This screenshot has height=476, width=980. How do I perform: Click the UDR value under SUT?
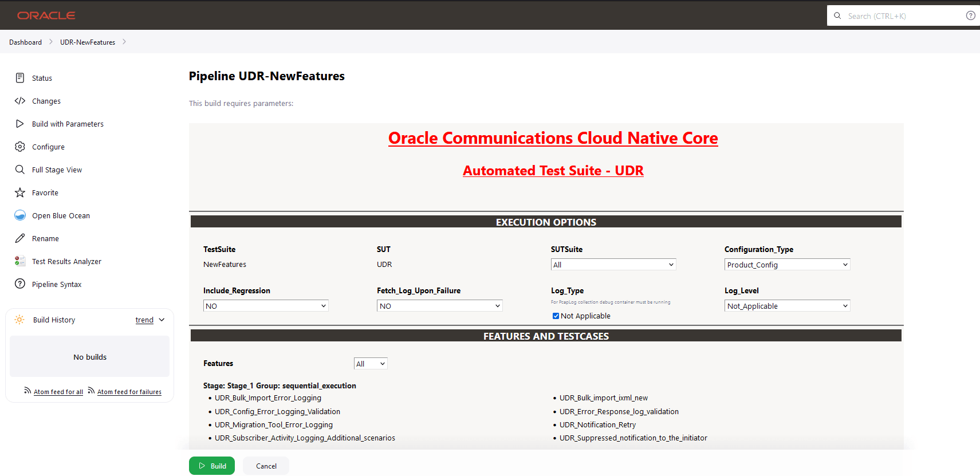(x=384, y=264)
